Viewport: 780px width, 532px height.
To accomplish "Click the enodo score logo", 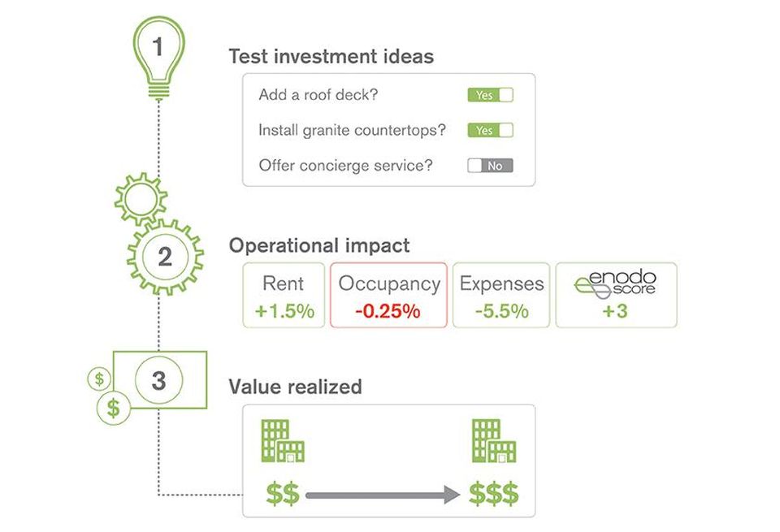I will point(615,284).
